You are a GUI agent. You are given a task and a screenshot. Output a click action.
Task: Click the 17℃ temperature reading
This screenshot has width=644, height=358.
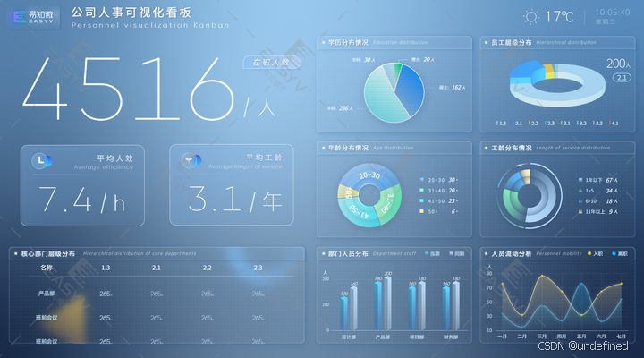[x=558, y=17]
